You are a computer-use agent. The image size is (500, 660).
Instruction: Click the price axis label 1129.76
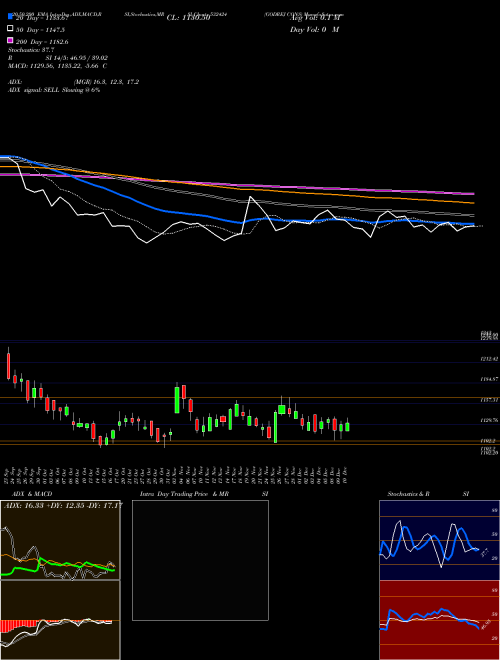click(489, 420)
